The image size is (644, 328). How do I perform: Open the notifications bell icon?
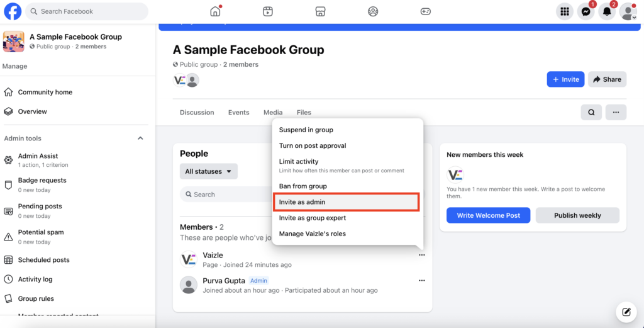click(x=607, y=11)
